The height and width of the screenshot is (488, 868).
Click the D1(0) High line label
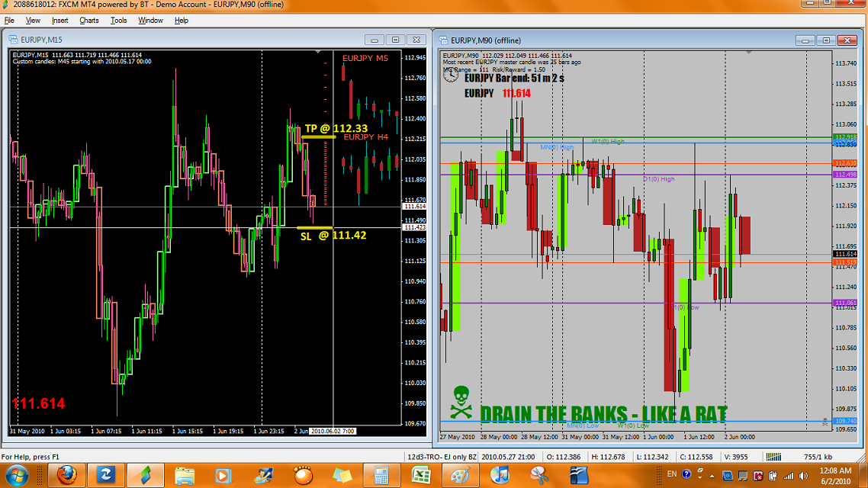(659, 179)
